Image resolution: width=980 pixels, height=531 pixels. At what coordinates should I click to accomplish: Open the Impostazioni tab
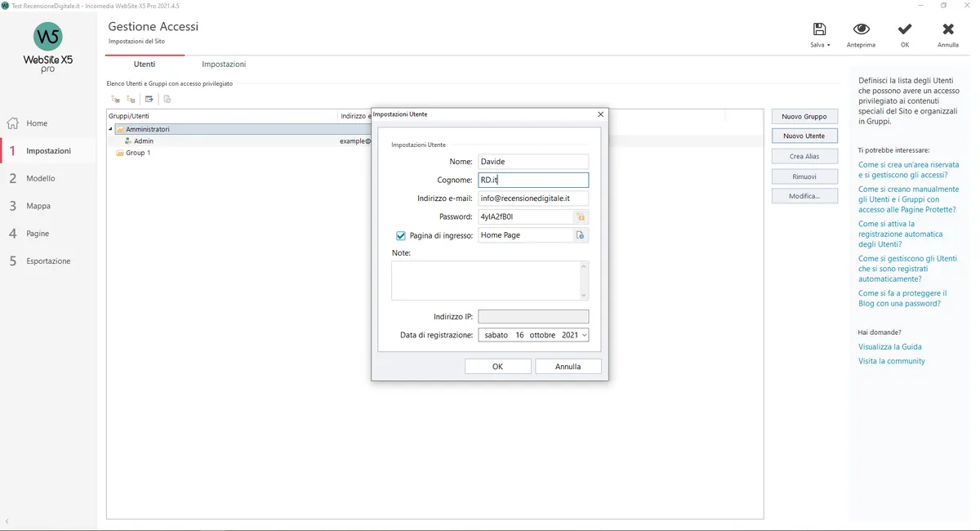coord(224,64)
